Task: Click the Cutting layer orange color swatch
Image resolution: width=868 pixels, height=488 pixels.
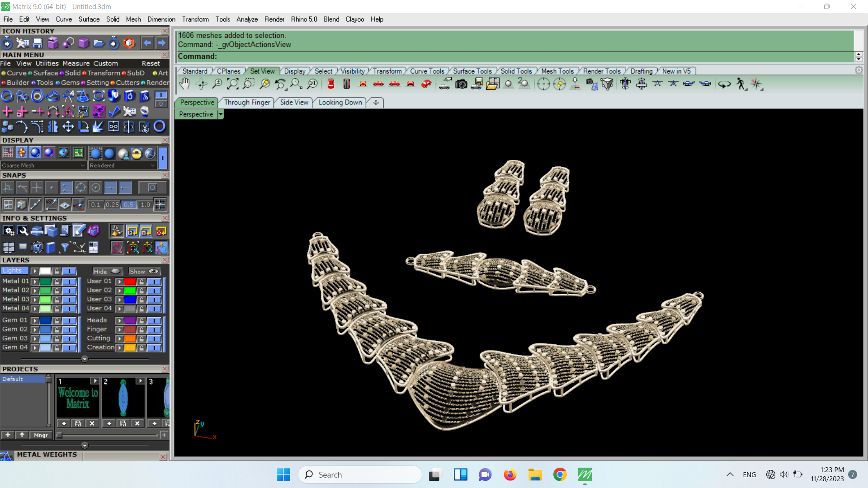Action: [130, 338]
